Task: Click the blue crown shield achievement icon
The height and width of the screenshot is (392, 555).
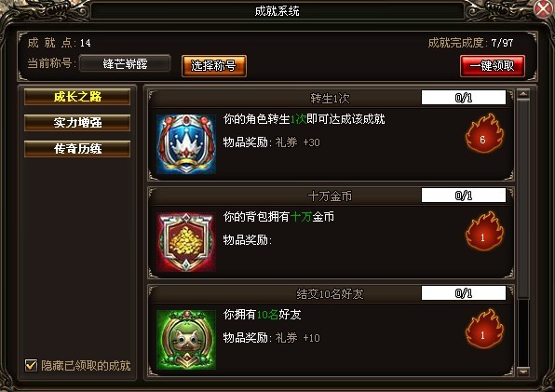Action: coord(186,143)
